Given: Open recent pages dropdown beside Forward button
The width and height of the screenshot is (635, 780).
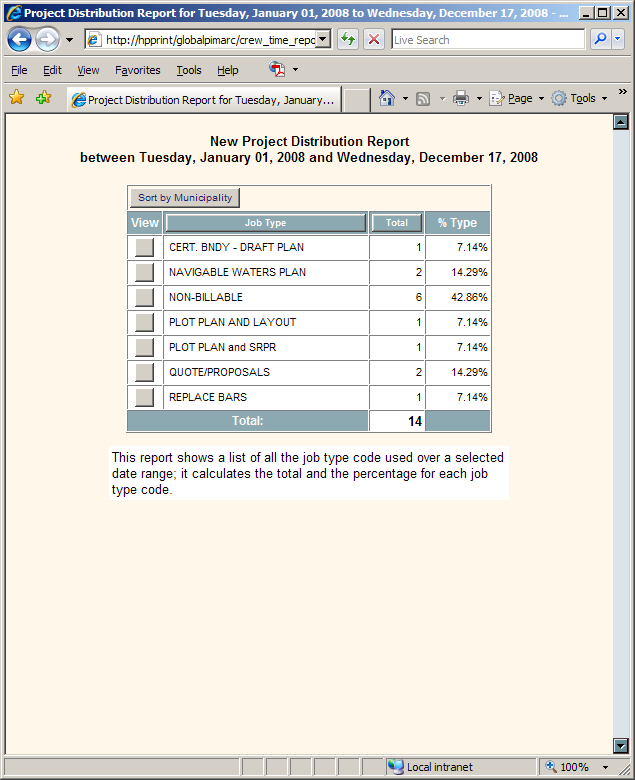Looking at the screenshot, I should click(x=70, y=40).
